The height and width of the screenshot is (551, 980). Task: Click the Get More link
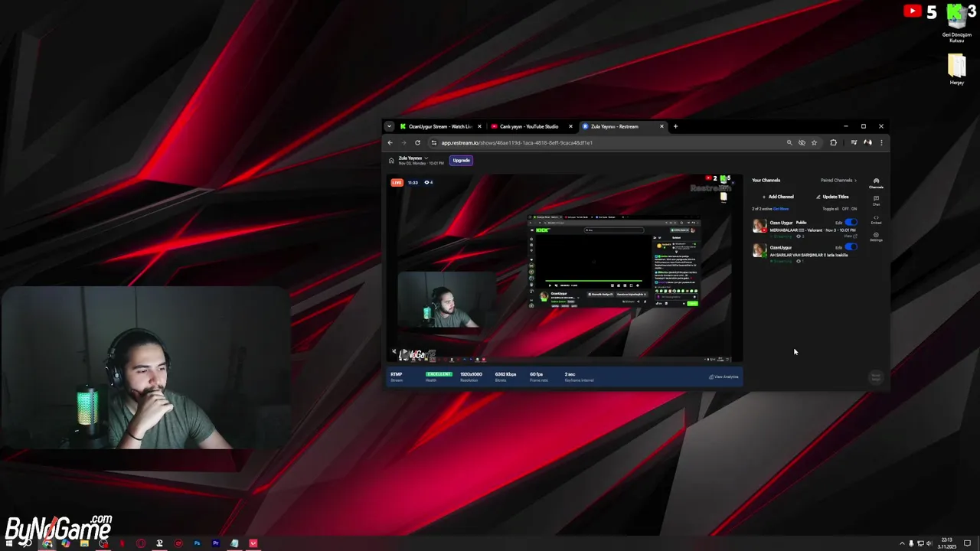(x=781, y=209)
